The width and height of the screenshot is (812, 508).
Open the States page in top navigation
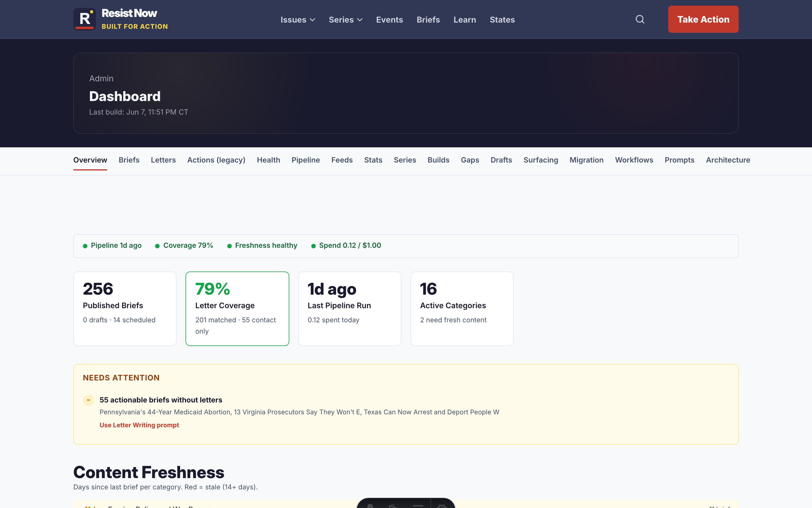(x=502, y=19)
